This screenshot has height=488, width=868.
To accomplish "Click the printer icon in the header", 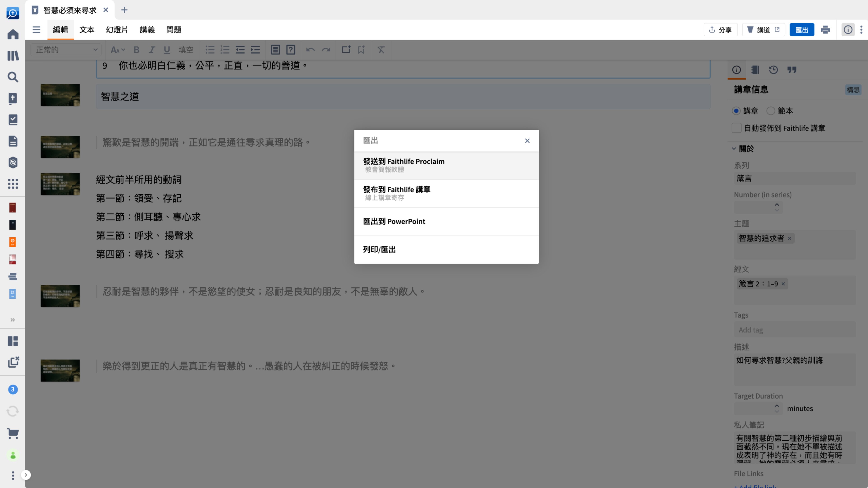I will 825,30.
